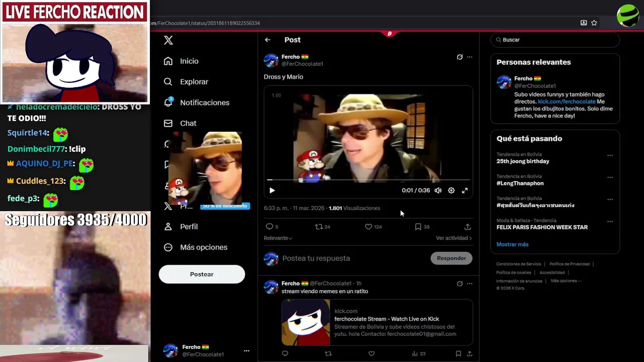Viewport: 644px width, 362px height.
Task: Bookmark page with browser star icon
Action: (594, 23)
